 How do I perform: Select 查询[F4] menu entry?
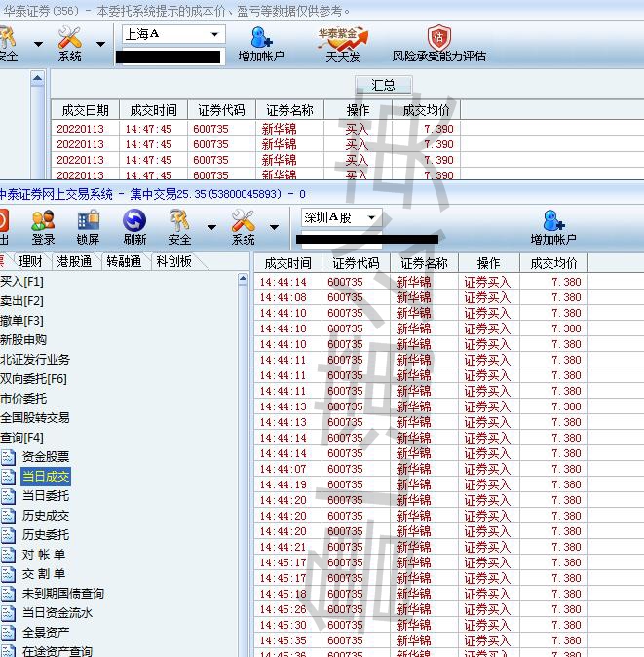pos(21,438)
